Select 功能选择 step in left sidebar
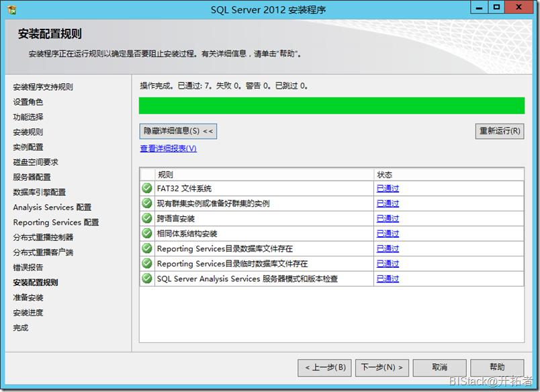 coord(28,117)
